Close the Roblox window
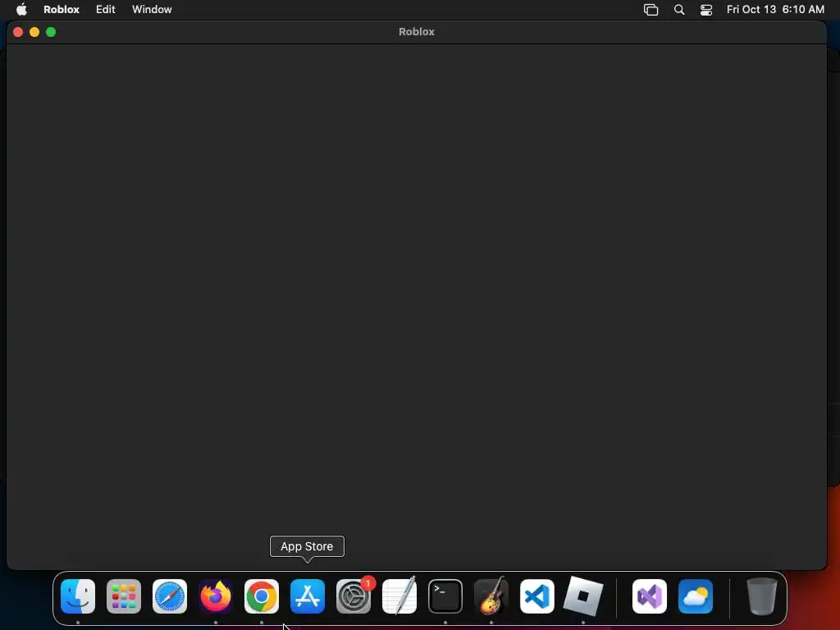Image resolution: width=840 pixels, height=630 pixels. click(x=18, y=32)
